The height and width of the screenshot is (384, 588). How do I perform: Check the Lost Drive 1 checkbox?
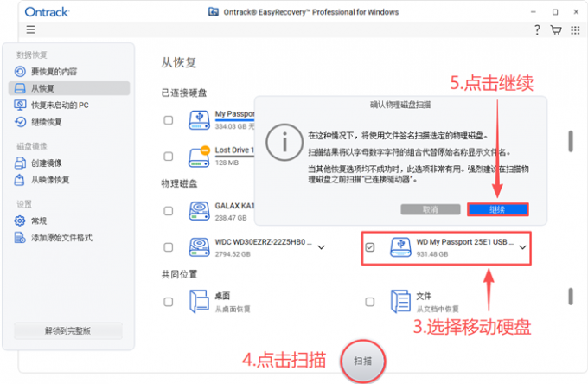click(169, 157)
